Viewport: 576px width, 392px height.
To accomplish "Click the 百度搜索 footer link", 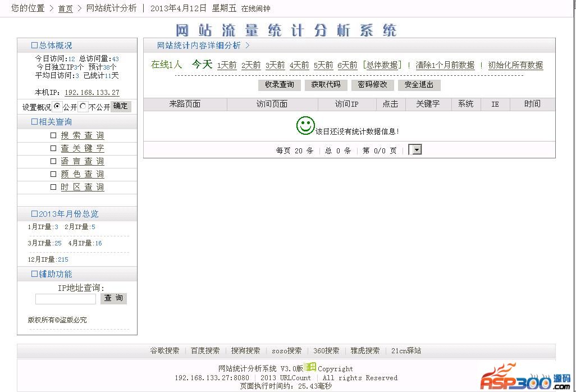I will pyautogui.click(x=205, y=351).
